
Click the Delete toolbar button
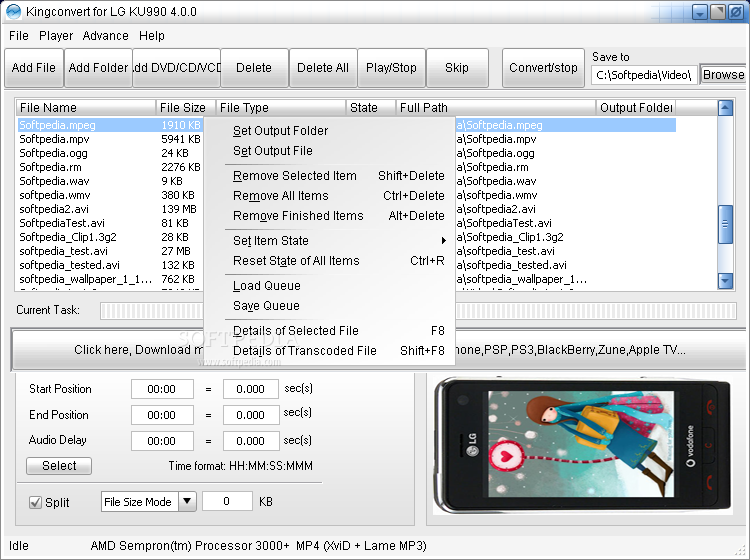coord(254,68)
